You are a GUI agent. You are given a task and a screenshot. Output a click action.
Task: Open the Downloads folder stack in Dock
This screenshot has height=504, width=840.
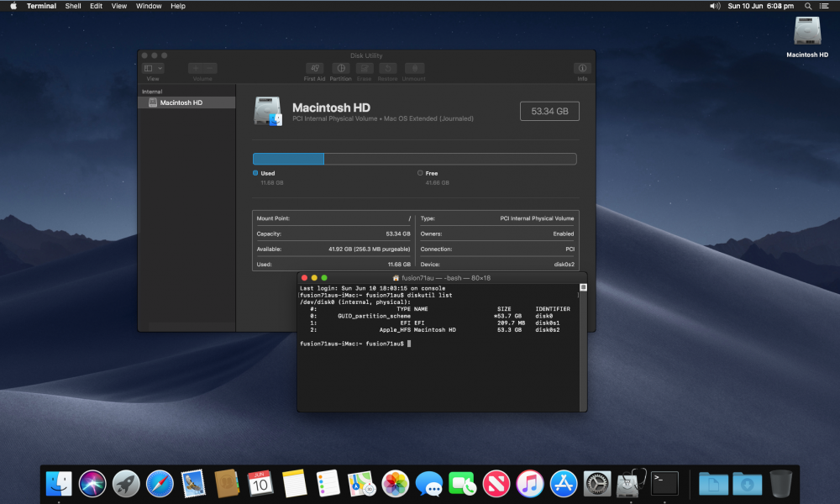[x=748, y=484]
